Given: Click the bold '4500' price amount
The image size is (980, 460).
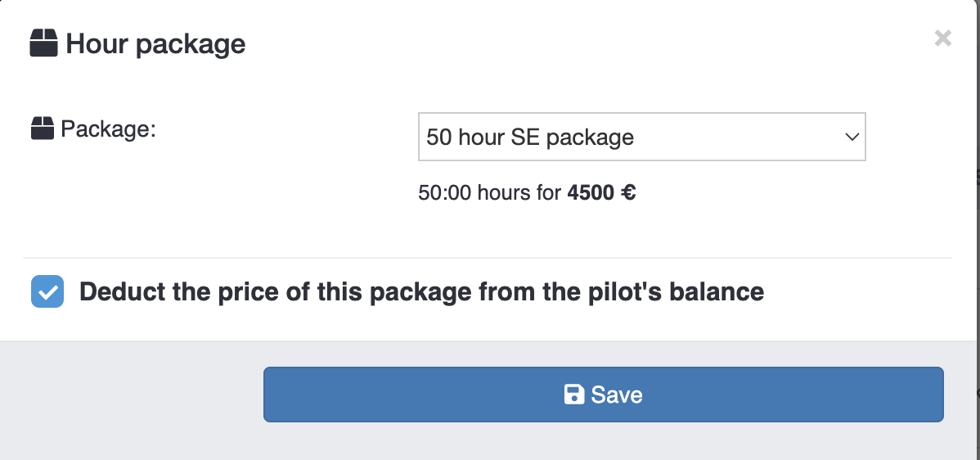Looking at the screenshot, I should pos(589,194).
